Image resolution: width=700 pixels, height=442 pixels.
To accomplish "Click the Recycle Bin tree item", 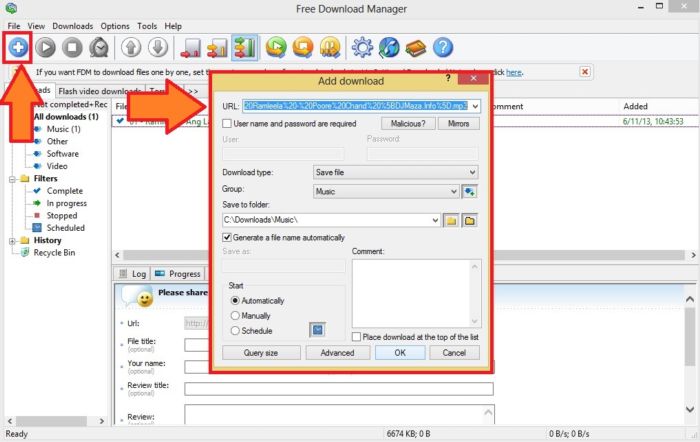I will coord(54,253).
